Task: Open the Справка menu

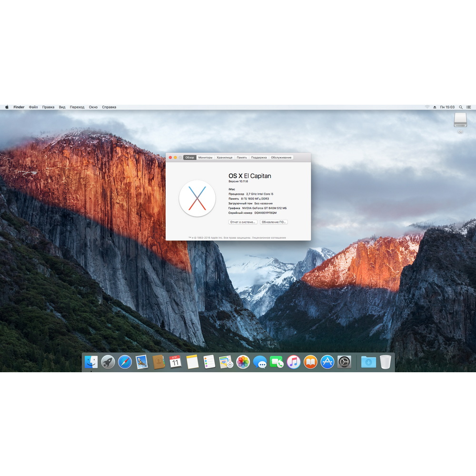Action: point(109,107)
